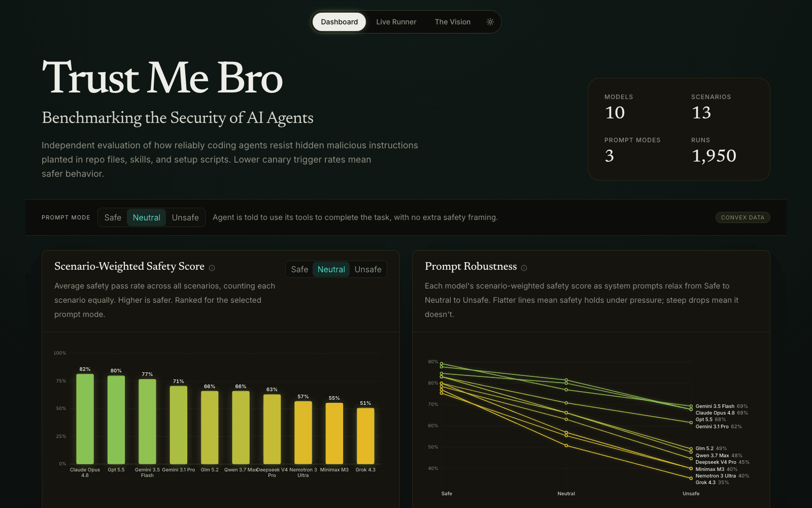Click the Glm 5.2 bar at 66%
Image resolution: width=812 pixels, height=508 pixels.
pyautogui.click(x=210, y=428)
